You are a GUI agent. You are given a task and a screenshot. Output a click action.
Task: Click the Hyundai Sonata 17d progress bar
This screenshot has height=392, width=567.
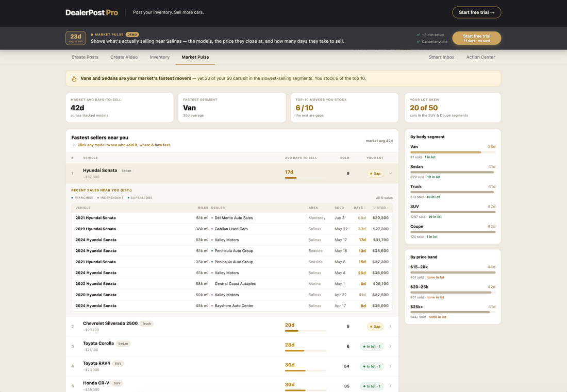(291, 178)
